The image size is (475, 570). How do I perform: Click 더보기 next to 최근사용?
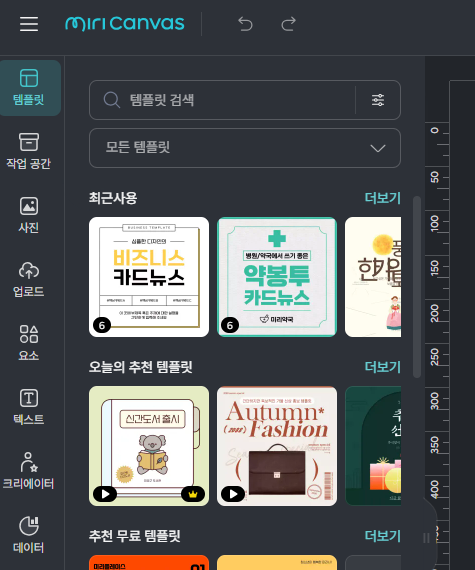[x=383, y=198]
